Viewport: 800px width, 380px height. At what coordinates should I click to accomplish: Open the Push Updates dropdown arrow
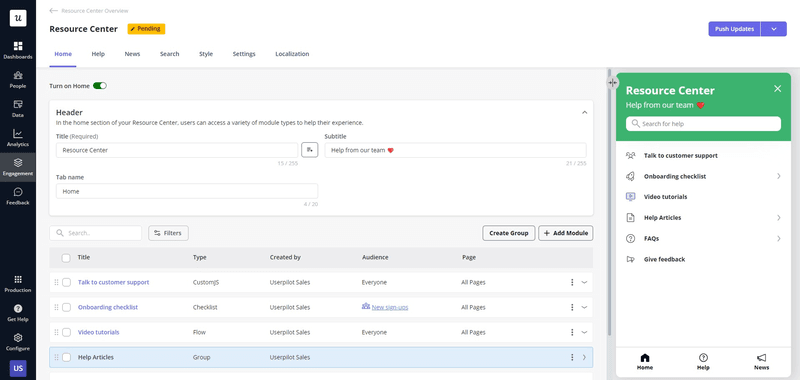click(x=773, y=29)
